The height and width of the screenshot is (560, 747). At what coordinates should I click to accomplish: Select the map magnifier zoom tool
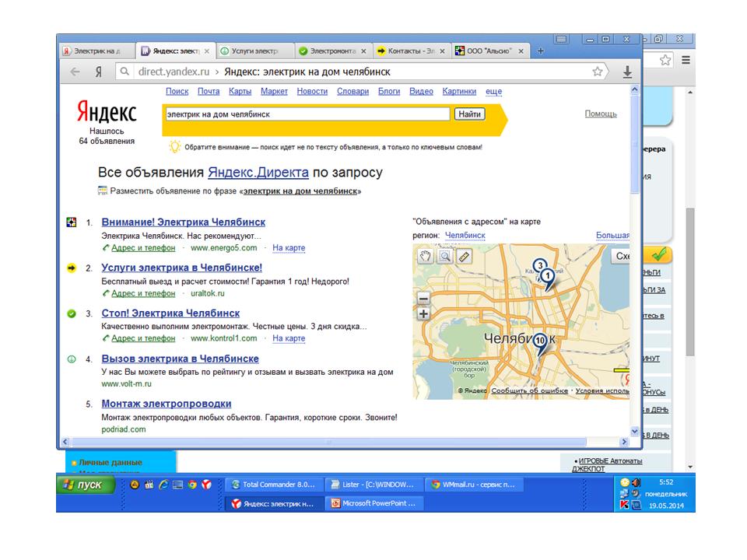(444, 257)
